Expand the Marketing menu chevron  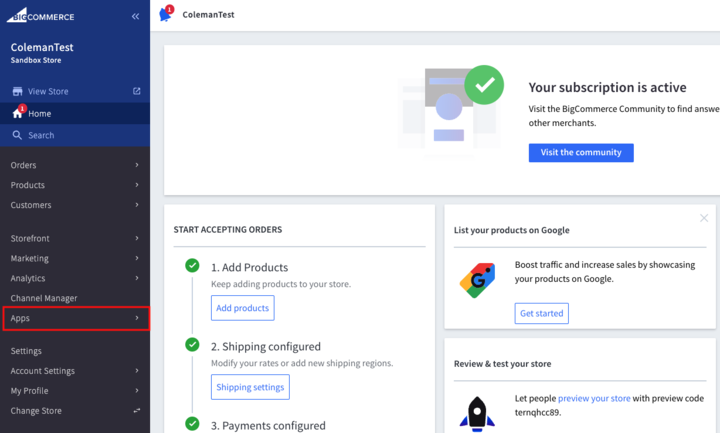pyautogui.click(x=137, y=258)
